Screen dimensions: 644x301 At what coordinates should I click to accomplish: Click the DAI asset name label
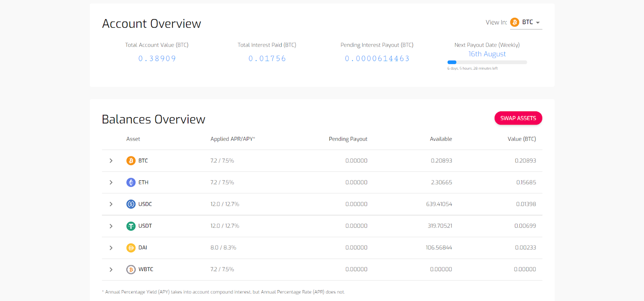(x=143, y=248)
